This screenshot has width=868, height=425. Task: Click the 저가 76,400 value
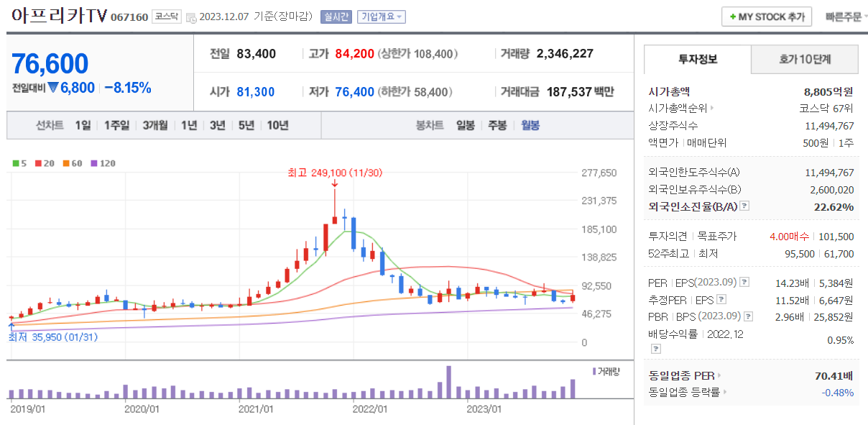click(x=354, y=92)
